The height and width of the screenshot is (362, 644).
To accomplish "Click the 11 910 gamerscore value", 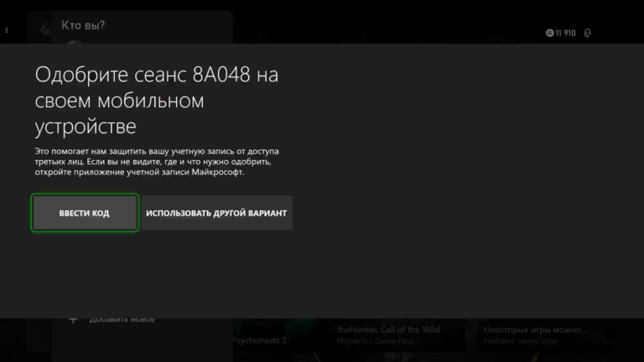I will coord(565,33).
